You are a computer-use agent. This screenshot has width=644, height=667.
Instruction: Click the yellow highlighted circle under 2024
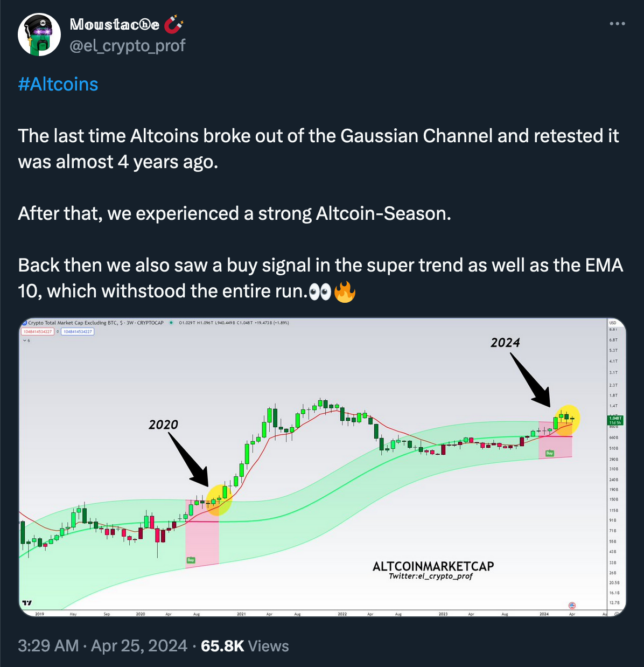coord(566,419)
